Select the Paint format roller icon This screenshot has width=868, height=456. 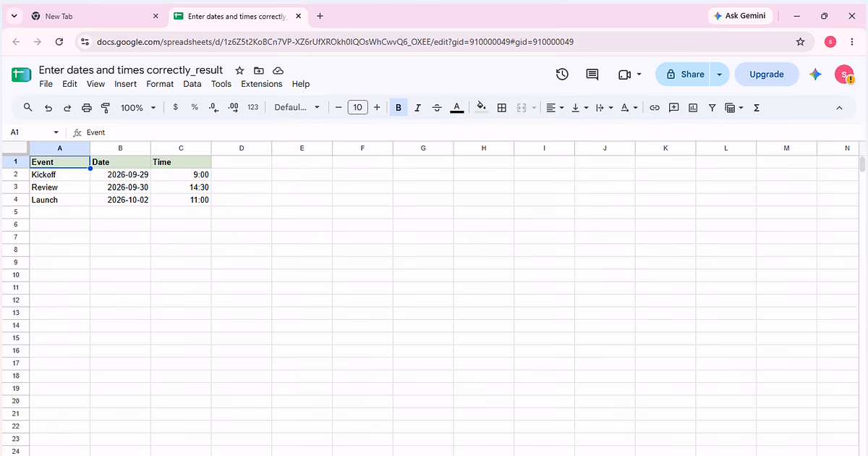tap(106, 107)
